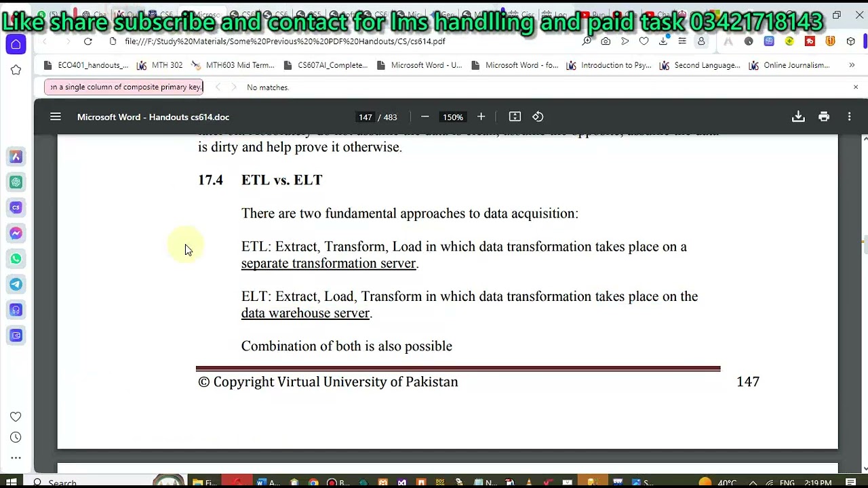Click the 150% zoom level box
The height and width of the screenshot is (488, 868).
[453, 117]
